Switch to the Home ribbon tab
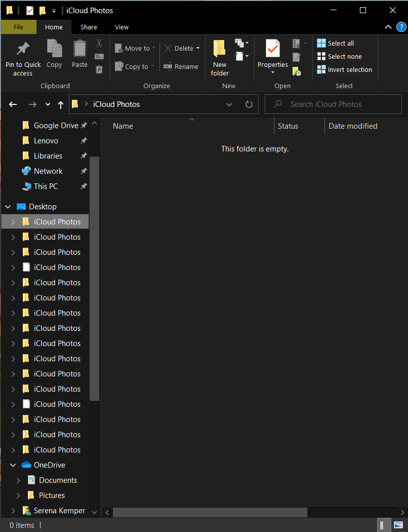Screen dimensions: 408x532 pos(54,27)
